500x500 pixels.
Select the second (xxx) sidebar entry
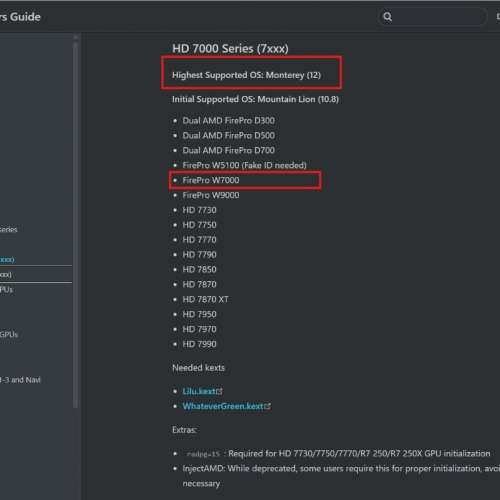6,274
